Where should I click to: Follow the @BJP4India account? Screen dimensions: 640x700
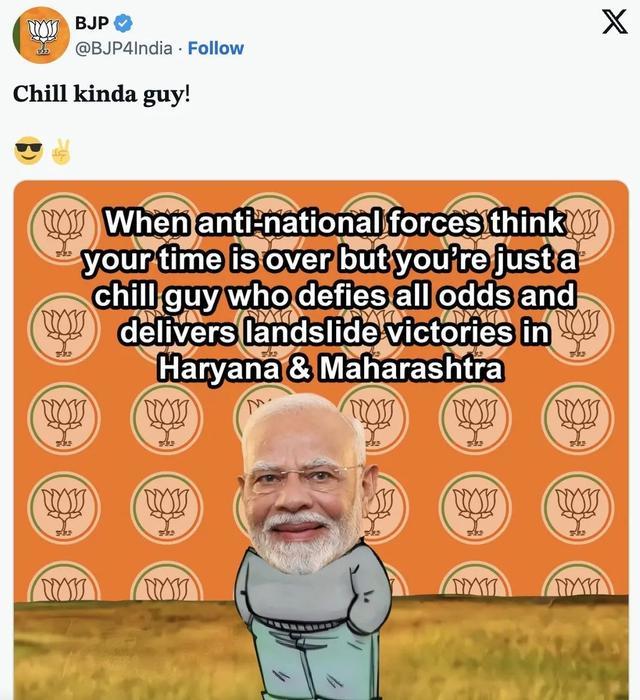point(216,48)
